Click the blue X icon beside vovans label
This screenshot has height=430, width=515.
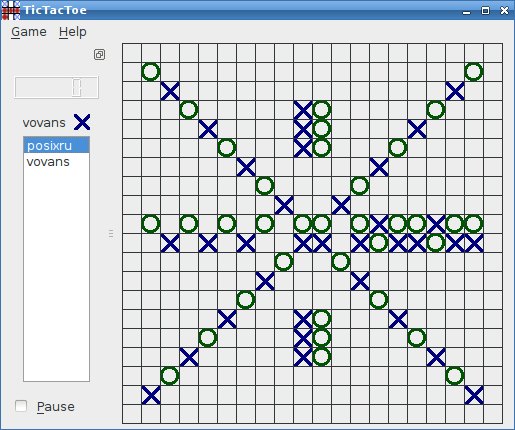coord(82,122)
